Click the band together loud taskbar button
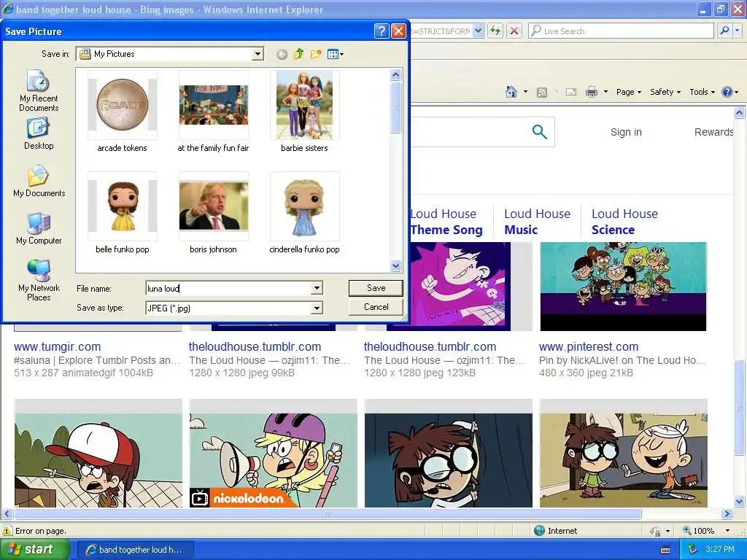 pyautogui.click(x=135, y=550)
